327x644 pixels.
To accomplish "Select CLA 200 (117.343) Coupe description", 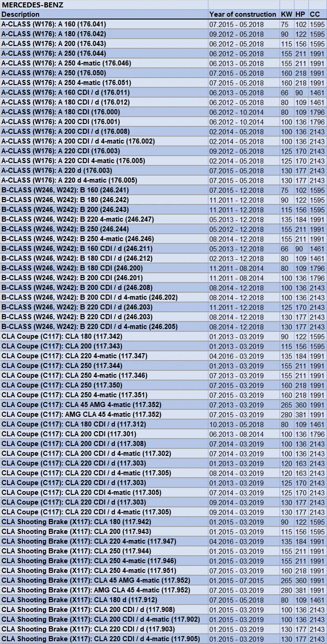I will point(104,346).
